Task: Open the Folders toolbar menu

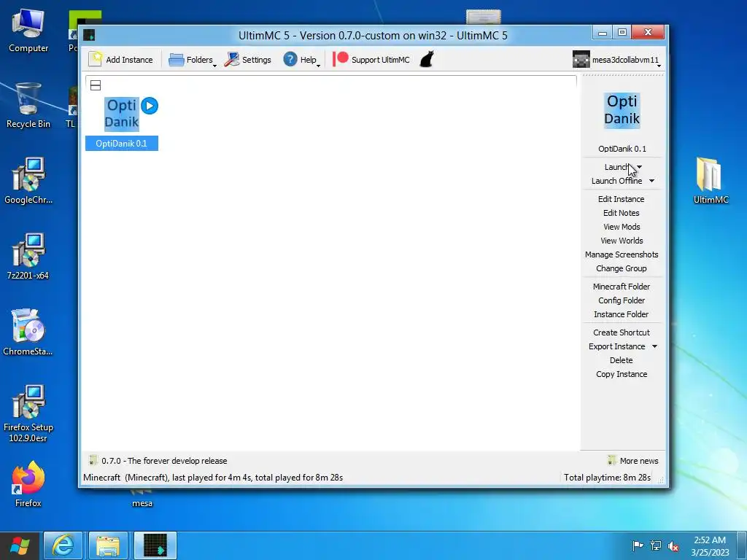Action: point(192,60)
